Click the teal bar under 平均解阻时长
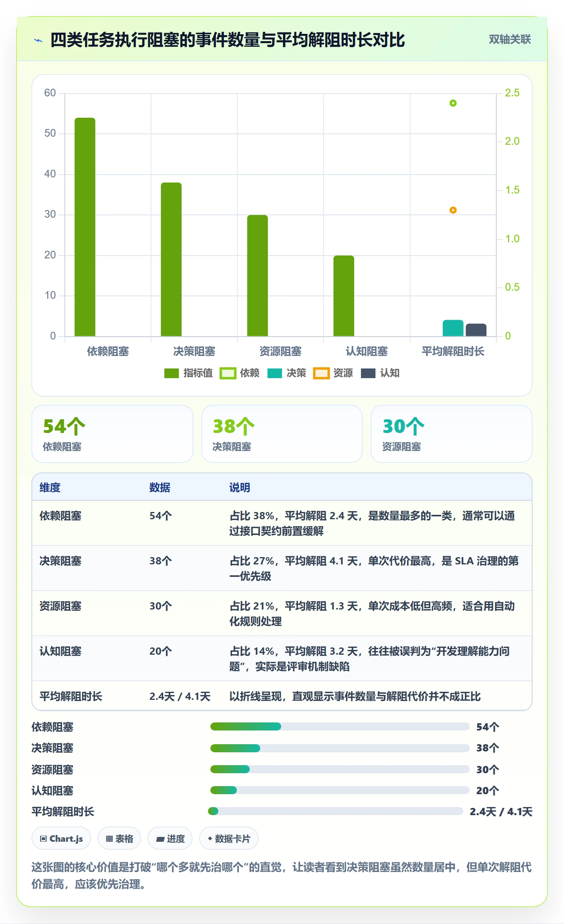Image resolution: width=564 pixels, height=924 pixels. [453, 328]
